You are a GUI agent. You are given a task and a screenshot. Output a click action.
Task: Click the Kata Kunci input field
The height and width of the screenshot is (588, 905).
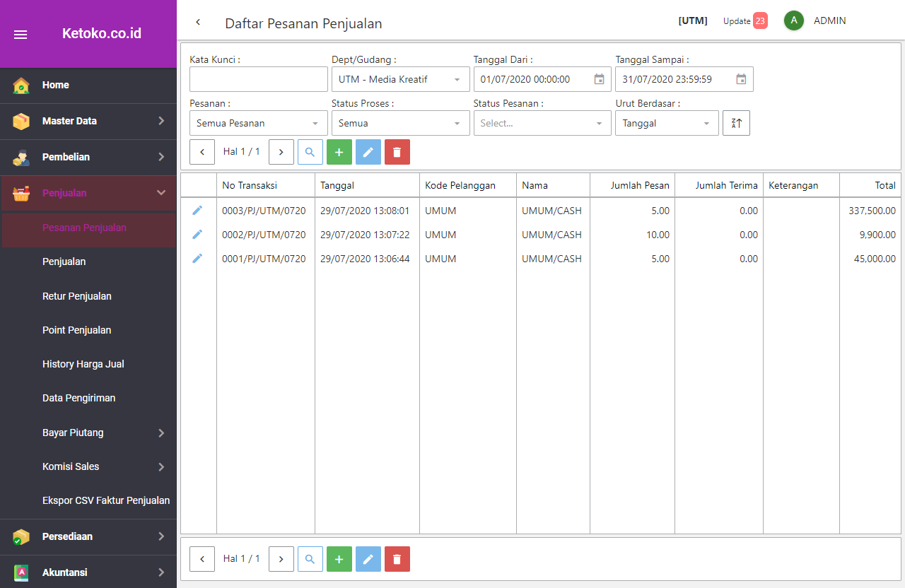point(258,79)
